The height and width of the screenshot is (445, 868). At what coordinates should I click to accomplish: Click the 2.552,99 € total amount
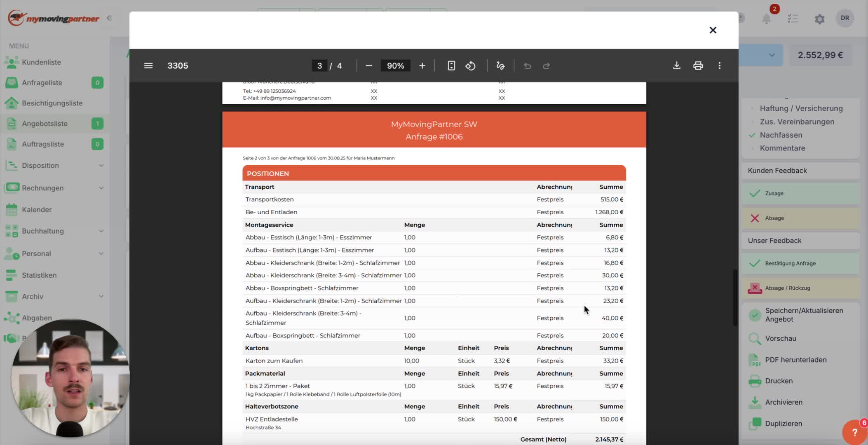(x=820, y=55)
